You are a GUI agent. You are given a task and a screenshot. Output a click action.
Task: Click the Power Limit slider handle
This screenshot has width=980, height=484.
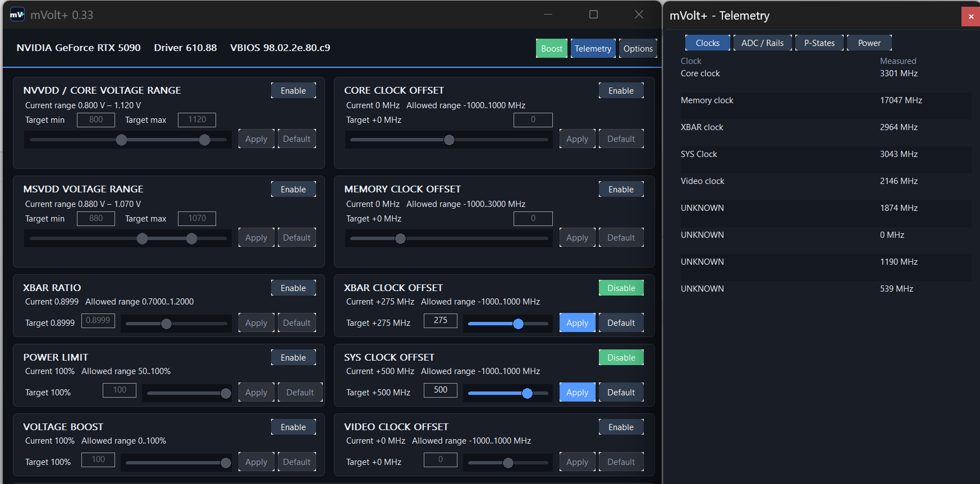(226, 393)
